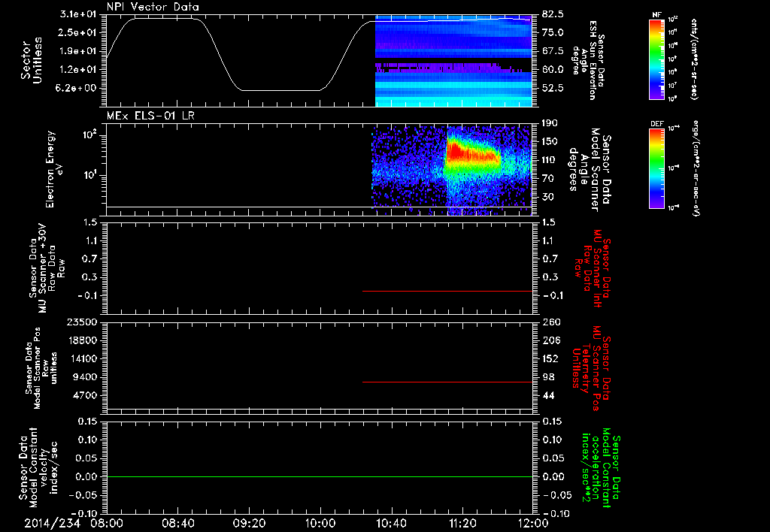Image resolution: width=770 pixels, height=532 pixels.
Task: Click the 12:00 time tick label
Action: tap(533, 524)
